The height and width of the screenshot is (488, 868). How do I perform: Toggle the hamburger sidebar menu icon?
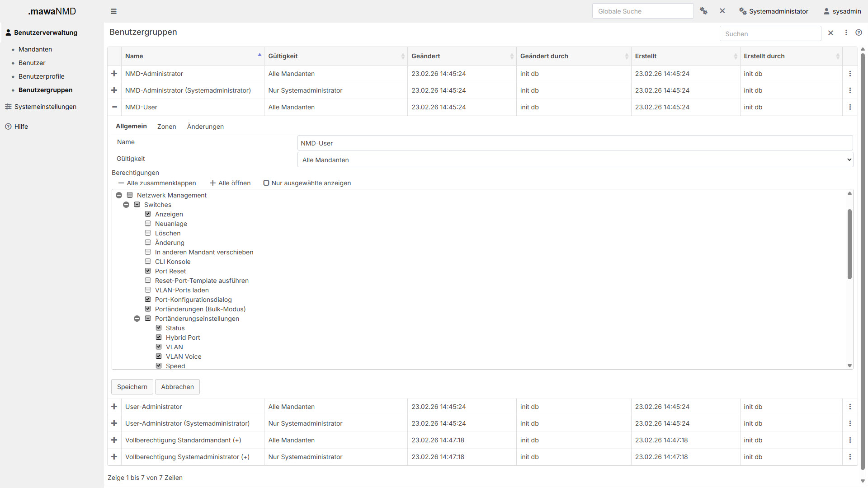click(113, 11)
